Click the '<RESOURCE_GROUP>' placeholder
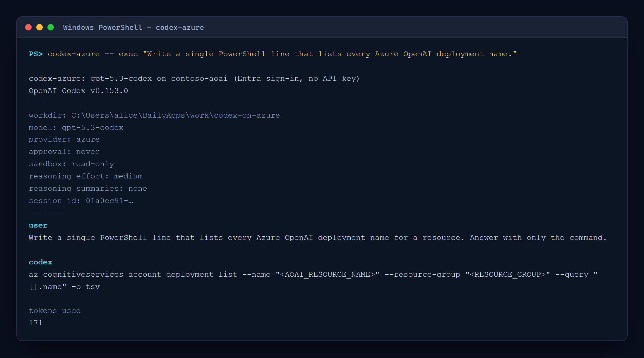Image resolution: width=644 pixels, height=358 pixels. [x=508, y=275]
